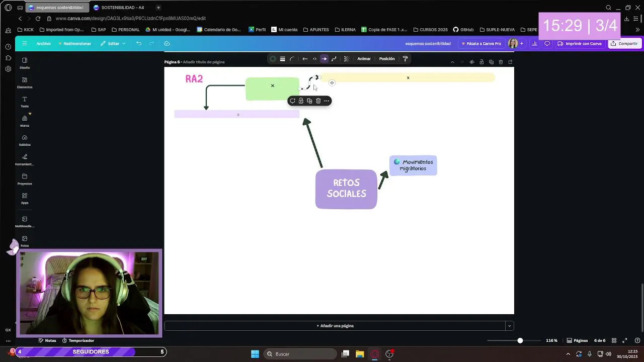Expand the add page dropdown chevron

point(510,326)
